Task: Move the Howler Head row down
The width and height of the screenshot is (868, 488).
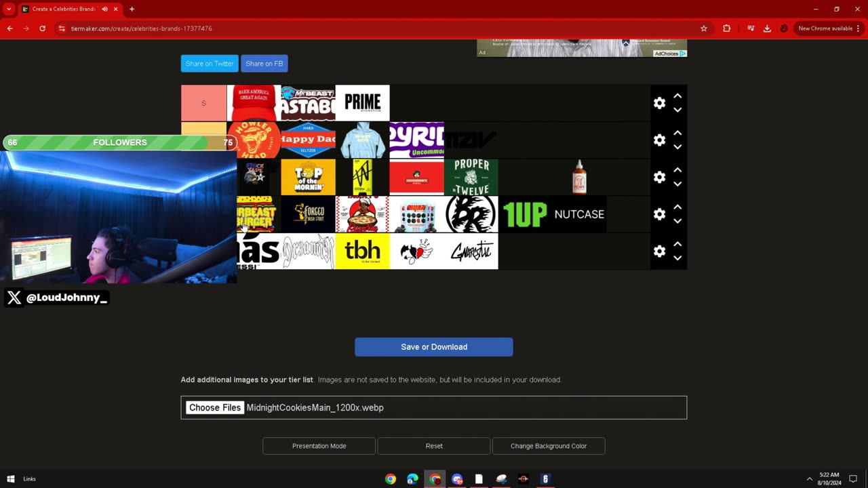Action: 677,147
